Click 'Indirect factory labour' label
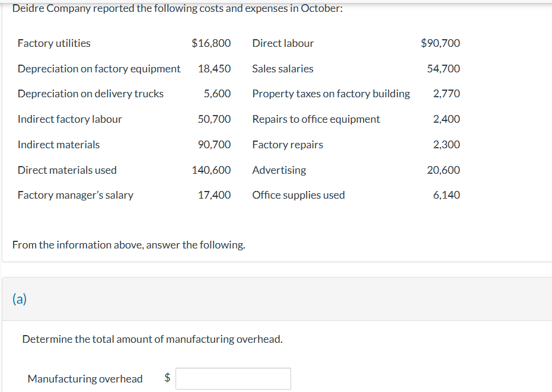This screenshot has height=392, width=552. [70, 119]
